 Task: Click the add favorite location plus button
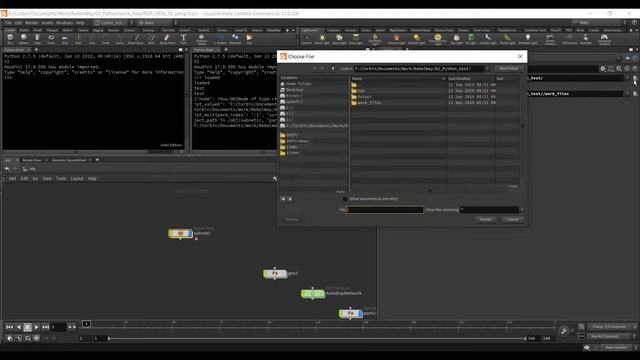click(x=283, y=199)
